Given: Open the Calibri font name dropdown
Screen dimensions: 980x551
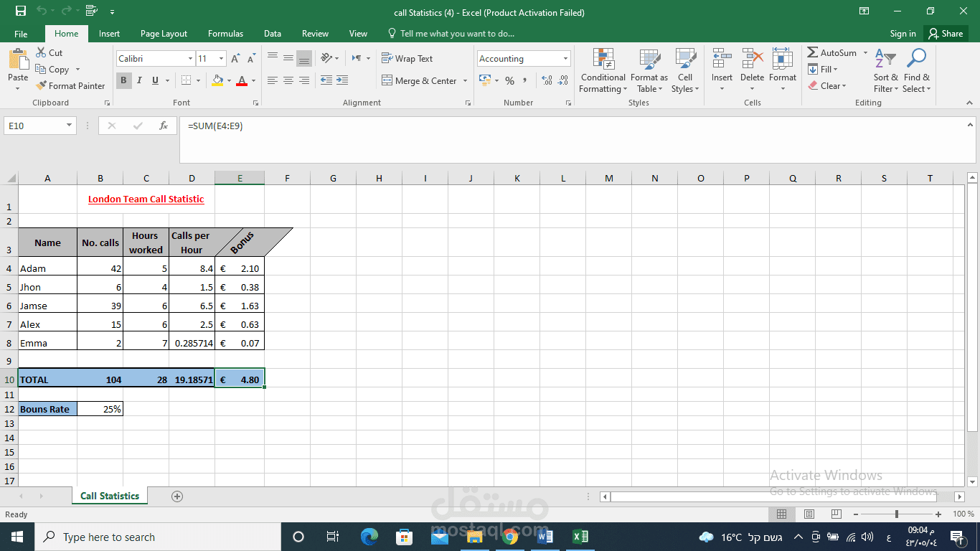Looking at the screenshot, I should 190,59.
